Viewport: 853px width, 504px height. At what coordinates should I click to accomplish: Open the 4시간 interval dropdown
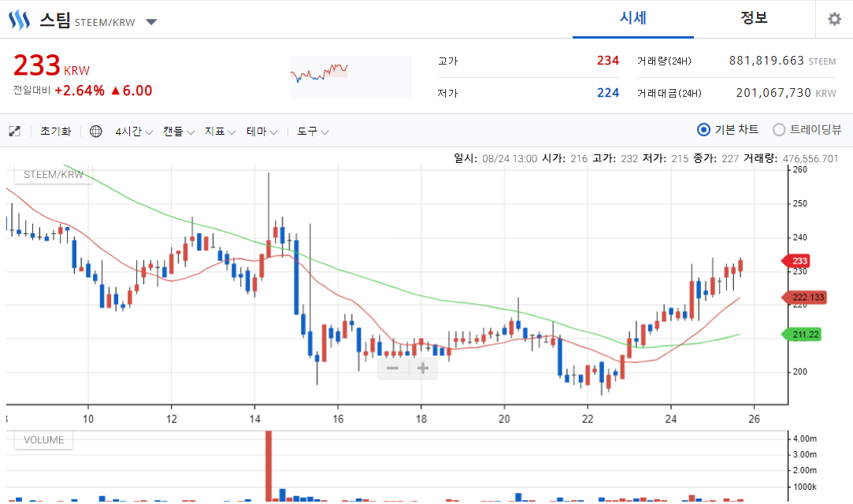pos(134,132)
